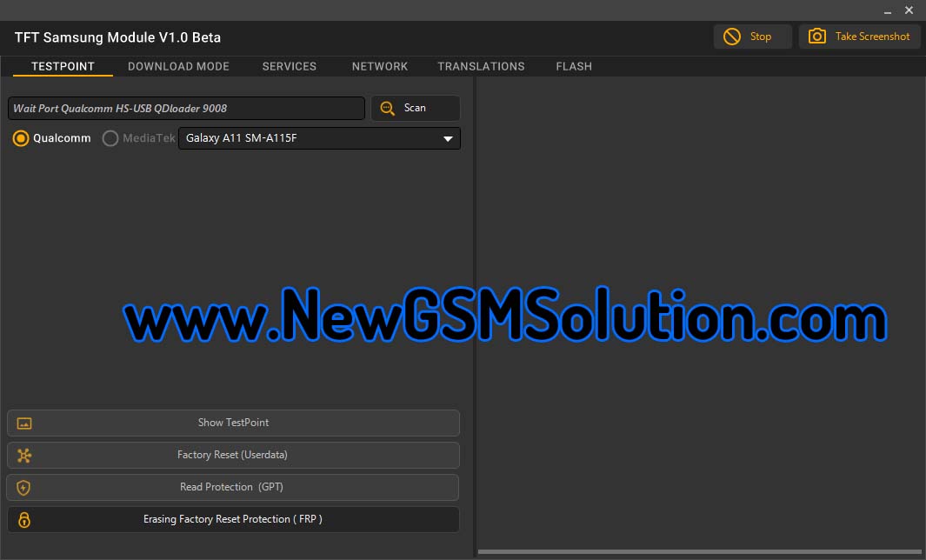
Task: Click the camera icon for screenshots
Action: 816,36
